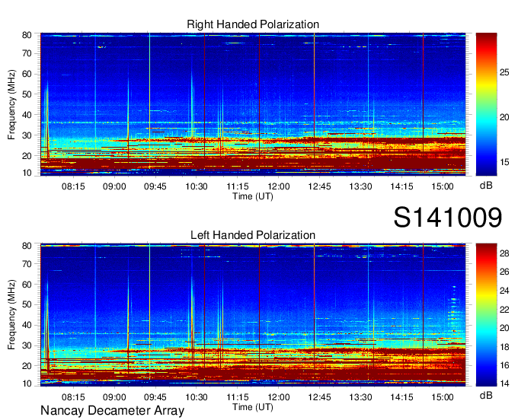
Task: Click the 30 MHz tick on Right Handed frequency axis
Action: 27,135
